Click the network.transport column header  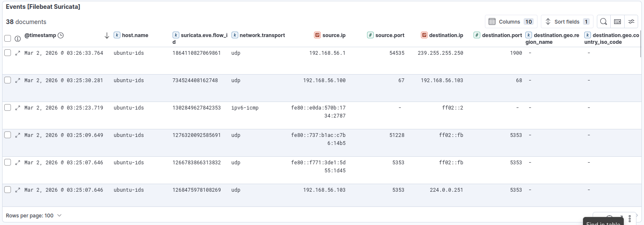262,35
